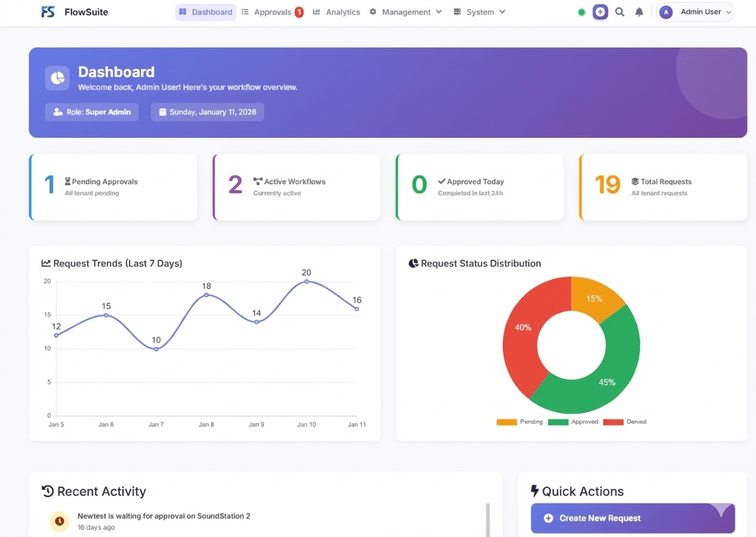
Task: Click the purple quick-create plus icon
Action: tap(600, 11)
